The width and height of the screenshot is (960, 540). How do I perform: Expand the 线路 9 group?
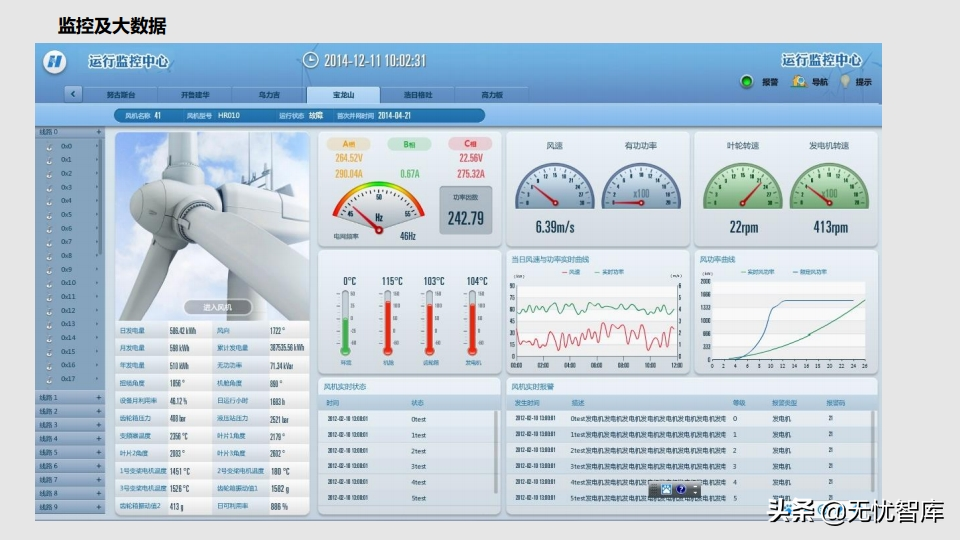pyautogui.click(x=99, y=507)
